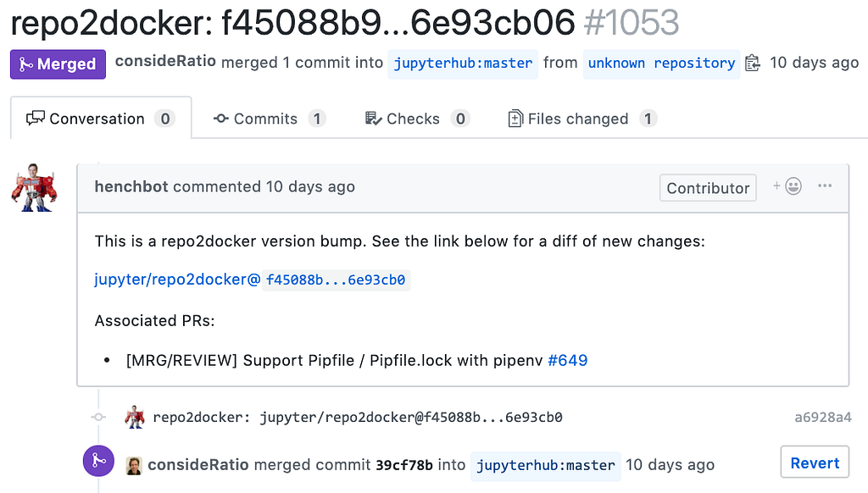Image resolution: width=868 pixels, height=493 pixels.
Task: Open the comment options ellipsis menu
Action: [x=825, y=186]
